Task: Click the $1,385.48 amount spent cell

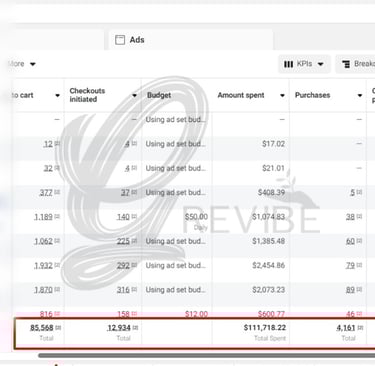Action: tap(268, 241)
